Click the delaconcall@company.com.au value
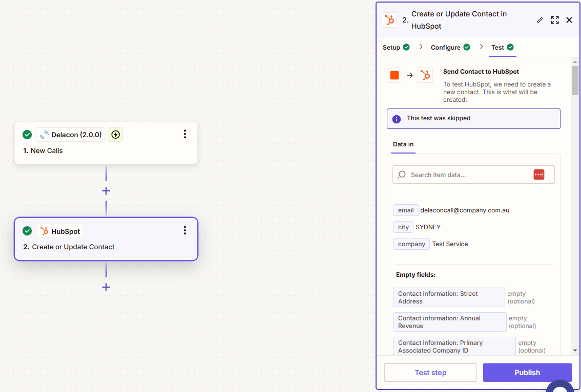581x392 pixels. [x=465, y=210]
